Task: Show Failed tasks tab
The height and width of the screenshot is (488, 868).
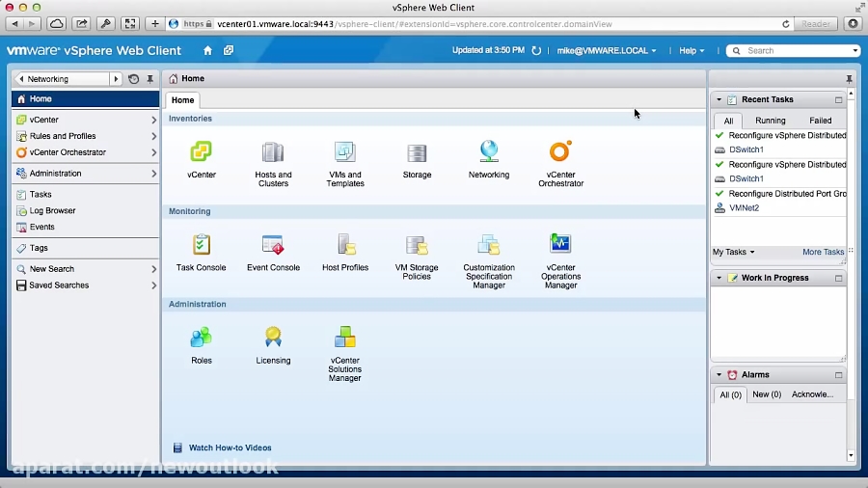Action: pyautogui.click(x=820, y=120)
